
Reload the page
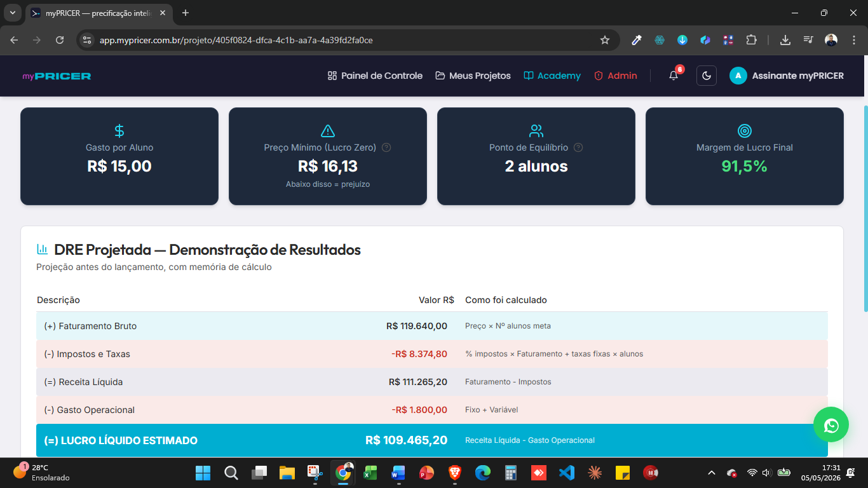[x=60, y=40]
